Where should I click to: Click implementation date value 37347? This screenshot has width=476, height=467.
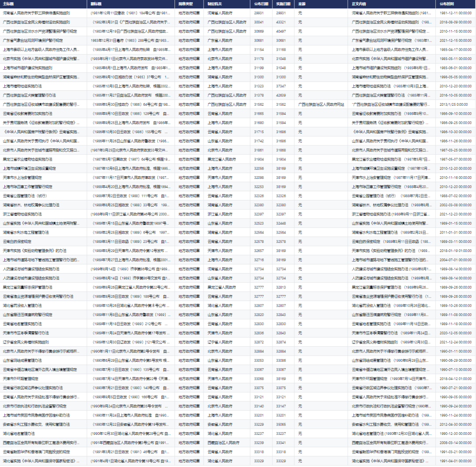(x=281, y=86)
